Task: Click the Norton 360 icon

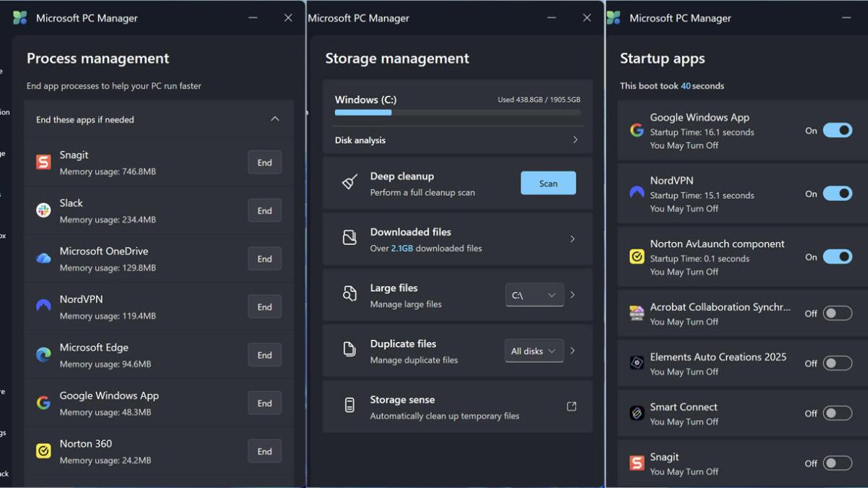Action: click(43, 451)
